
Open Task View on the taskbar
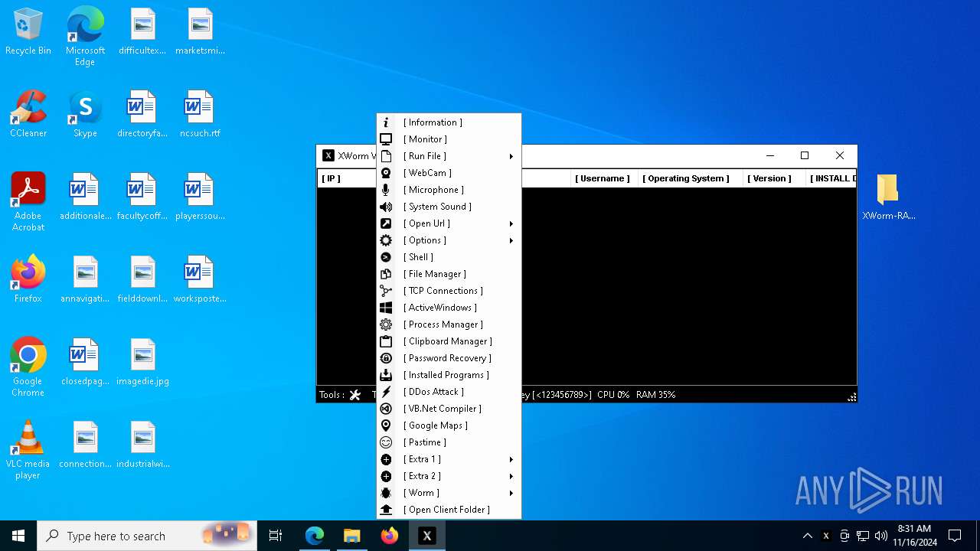pos(276,536)
